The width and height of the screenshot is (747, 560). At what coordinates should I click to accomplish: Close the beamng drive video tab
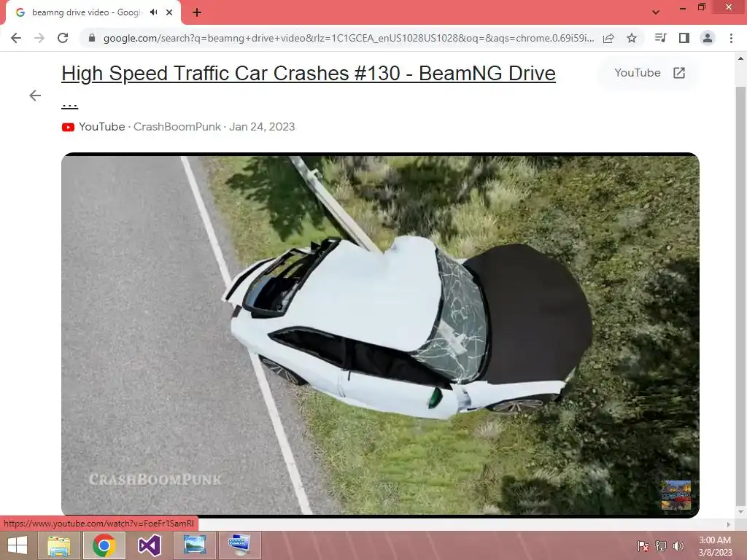click(x=169, y=12)
